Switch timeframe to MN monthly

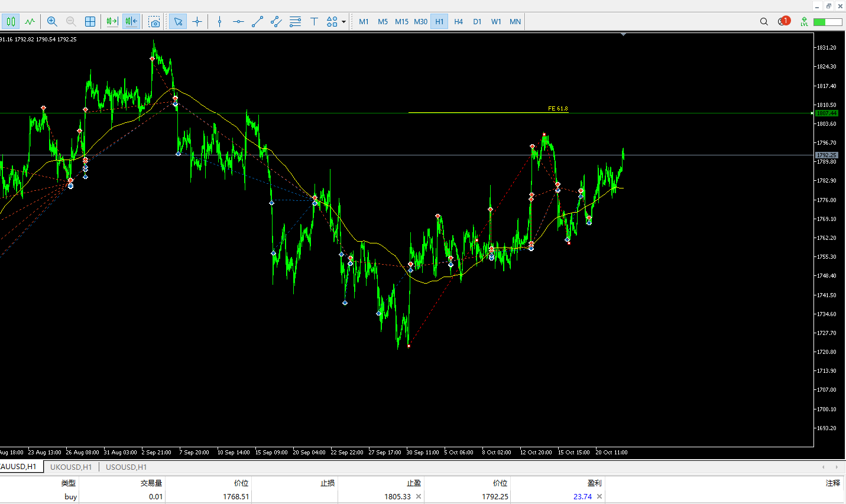coord(515,22)
